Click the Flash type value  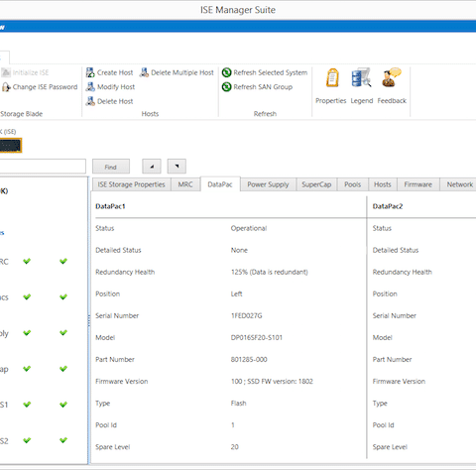239,404
